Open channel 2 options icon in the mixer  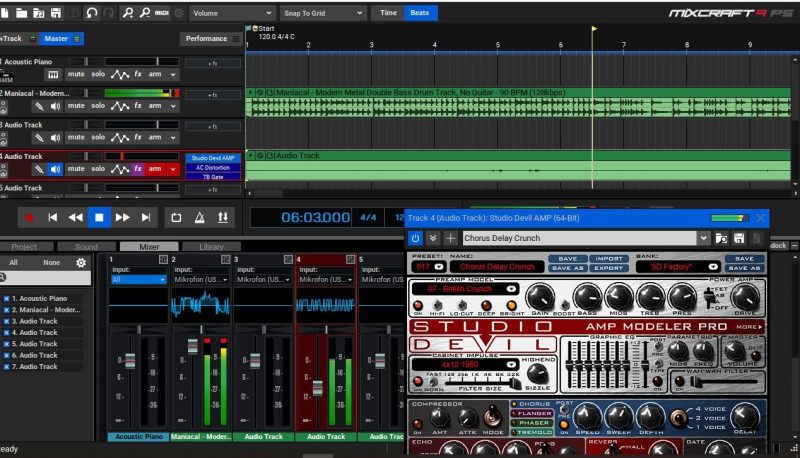point(226,260)
